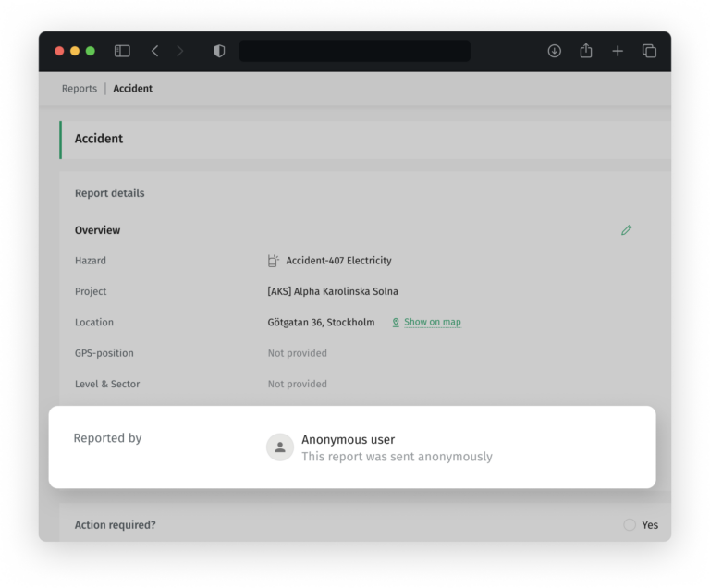Click the yellow minimize window button
Viewport: 710px width, 588px height.
pyautogui.click(x=75, y=51)
